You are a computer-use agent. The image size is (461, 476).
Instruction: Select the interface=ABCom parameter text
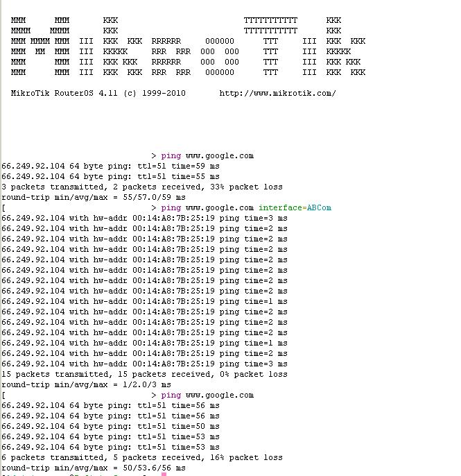click(x=295, y=207)
